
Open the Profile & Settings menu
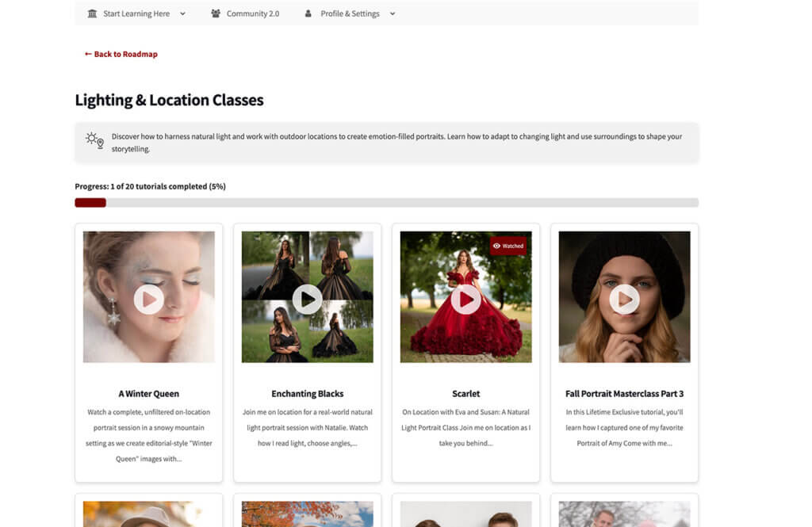pyautogui.click(x=350, y=13)
